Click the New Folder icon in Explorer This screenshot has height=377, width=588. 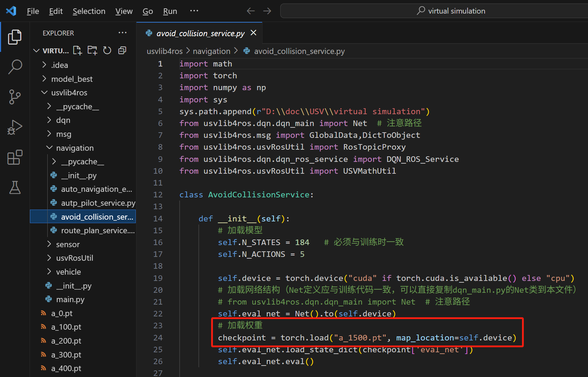(92, 50)
